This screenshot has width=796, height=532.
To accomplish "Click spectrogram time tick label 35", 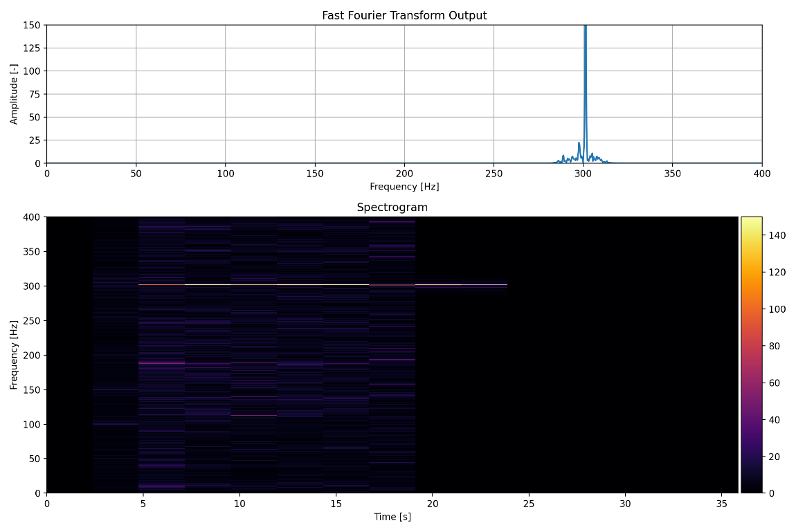I will pos(722,504).
